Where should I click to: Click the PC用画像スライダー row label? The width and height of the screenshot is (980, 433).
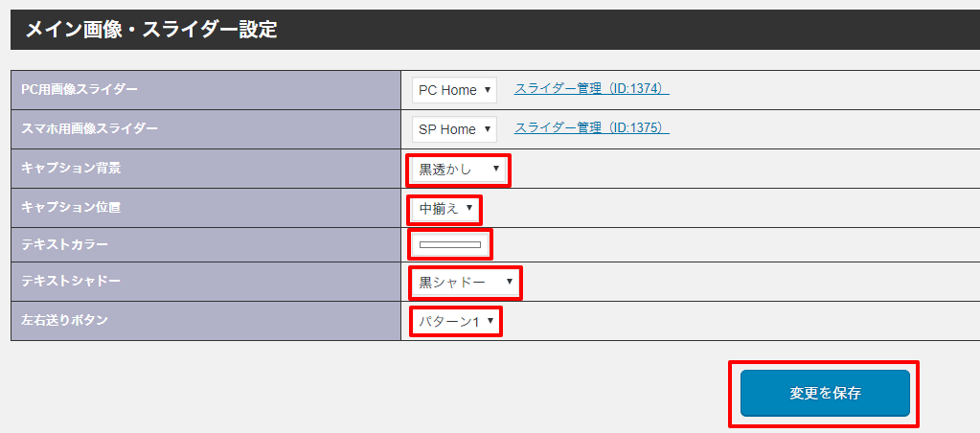point(80,89)
